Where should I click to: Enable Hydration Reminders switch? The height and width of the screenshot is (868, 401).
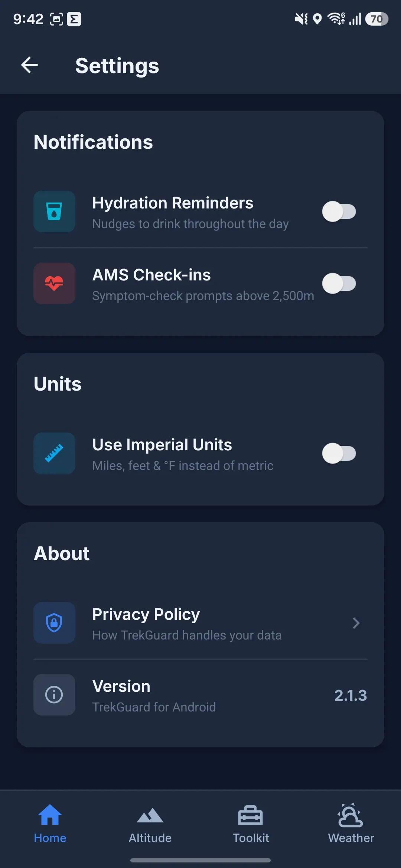339,211
